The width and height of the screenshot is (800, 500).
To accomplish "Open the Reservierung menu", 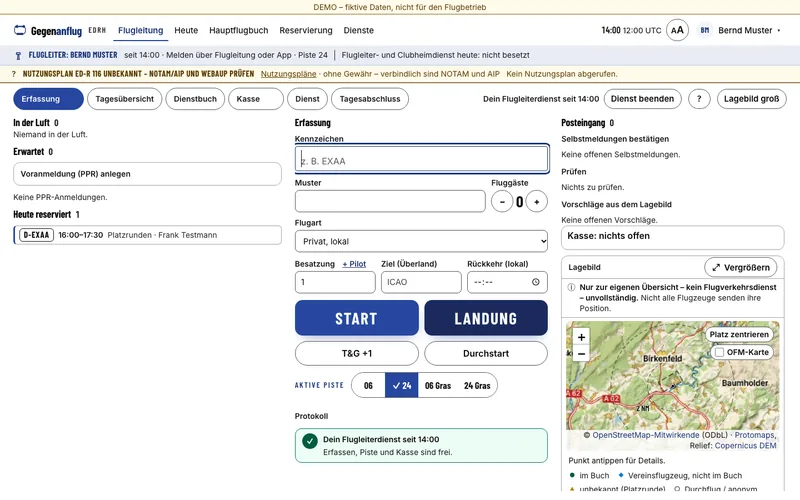I will [x=306, y=30].
